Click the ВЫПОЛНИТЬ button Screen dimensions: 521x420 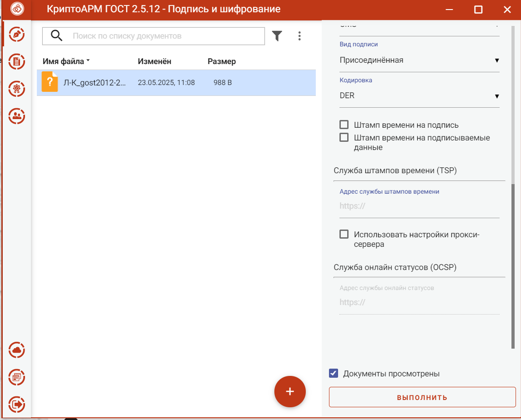422,397
